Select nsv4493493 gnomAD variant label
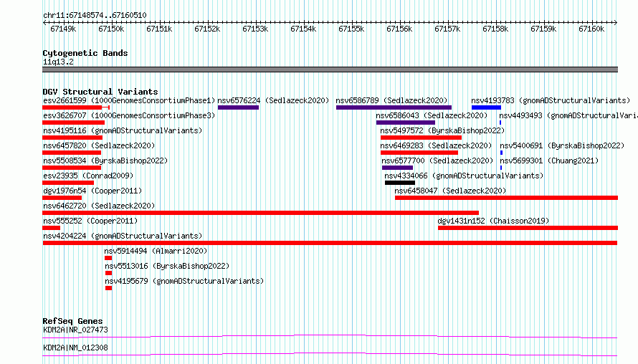This screenshot has width=638, height=364. pyautogui.click(x=568, y=115)
